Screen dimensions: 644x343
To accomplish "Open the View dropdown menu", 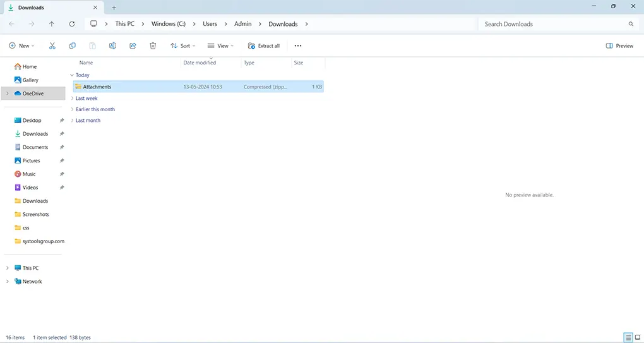I will (220, 45).
